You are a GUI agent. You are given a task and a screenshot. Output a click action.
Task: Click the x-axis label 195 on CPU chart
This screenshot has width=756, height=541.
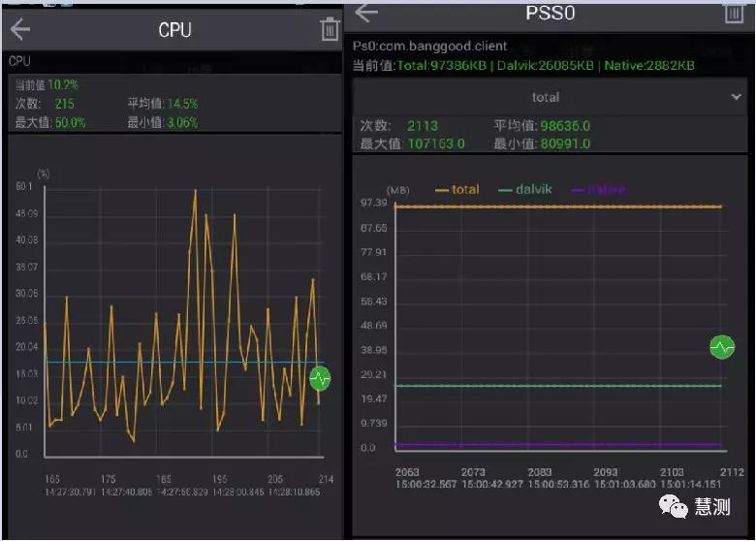click(x=219, y=479)
